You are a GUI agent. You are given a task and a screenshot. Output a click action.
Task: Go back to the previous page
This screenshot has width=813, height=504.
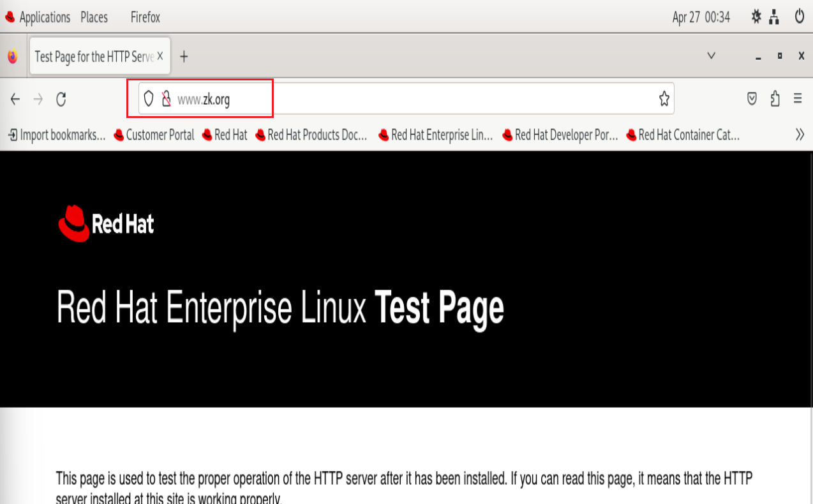click(15, 99)
